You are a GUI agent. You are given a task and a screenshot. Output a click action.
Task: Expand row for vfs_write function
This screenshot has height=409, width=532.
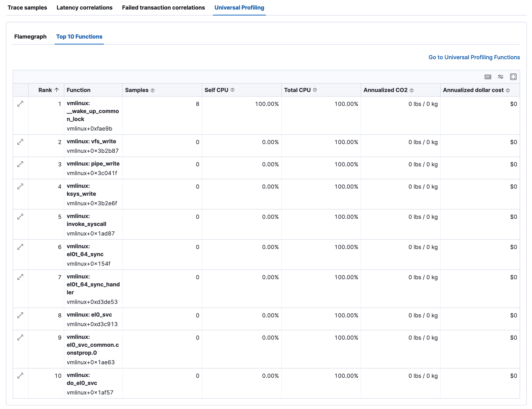tap(20, 142)
